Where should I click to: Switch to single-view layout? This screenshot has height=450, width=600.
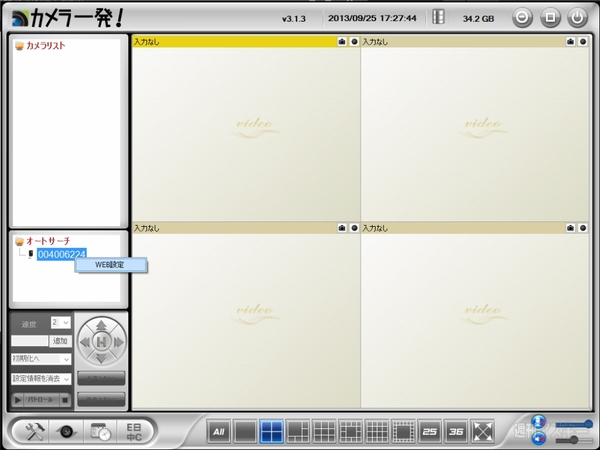tap(245, 432)
